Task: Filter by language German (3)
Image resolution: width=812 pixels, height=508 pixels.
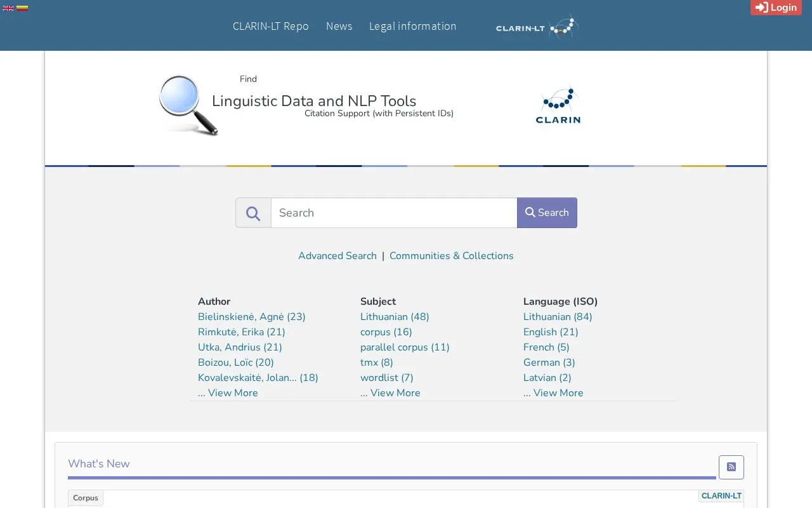Action: [549, 363]
